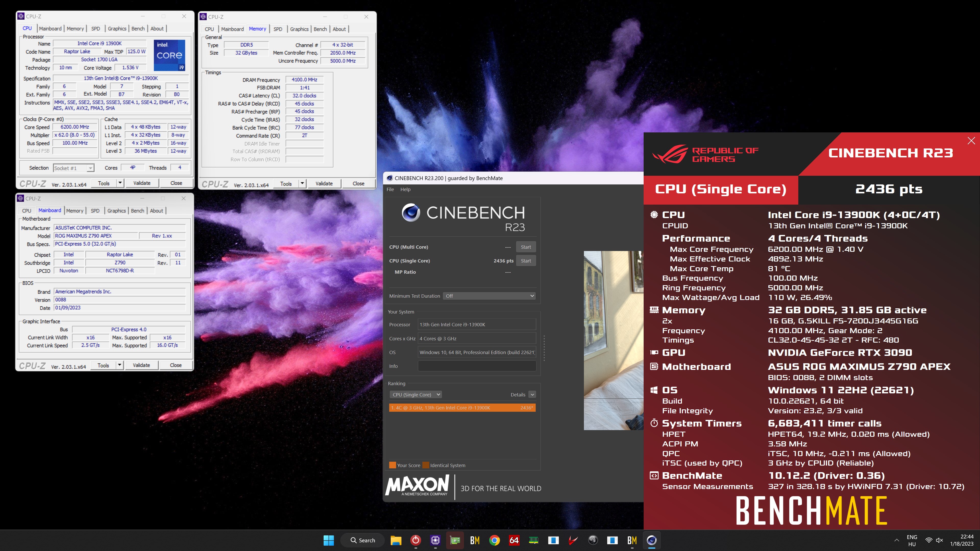Open SPD tab in CPU-Z Memory window
Viewport: 980px width, 551px height.
click(278, 29)
